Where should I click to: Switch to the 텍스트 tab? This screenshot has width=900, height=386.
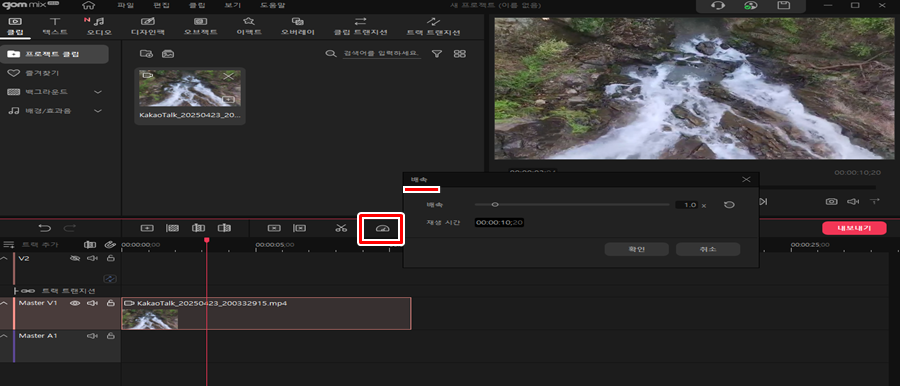(x=55, y=26)
